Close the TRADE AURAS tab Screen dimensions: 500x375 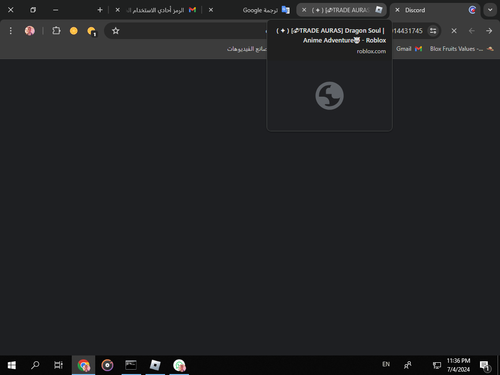tap(304, 10)
